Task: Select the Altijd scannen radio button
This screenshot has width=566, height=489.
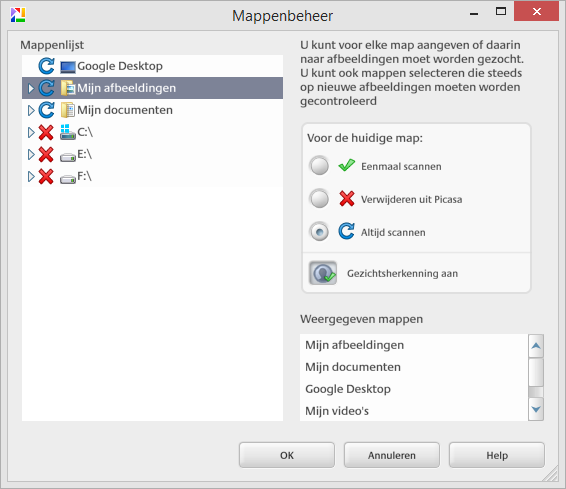Action: pos(319,232)
